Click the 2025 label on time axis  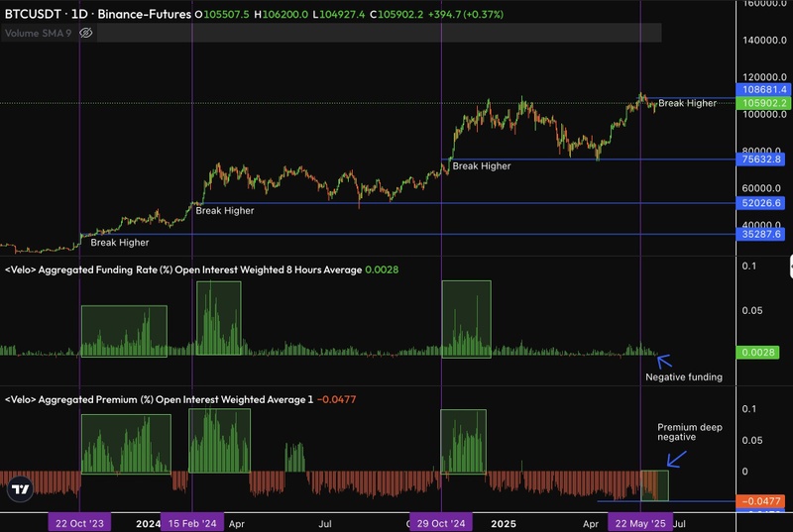[x=504, y=524]
